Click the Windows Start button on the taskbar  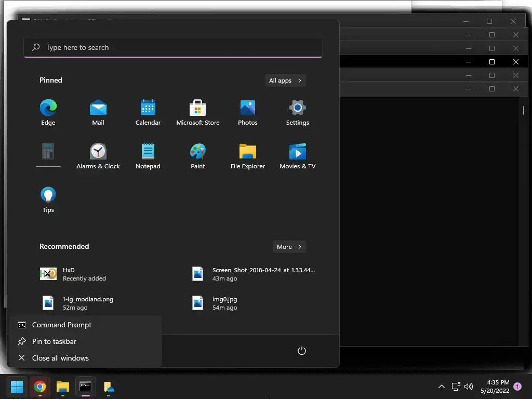[x=17, y=387]
